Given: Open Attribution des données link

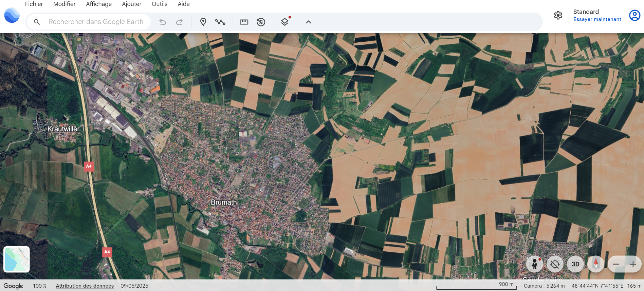Looking at the screenshot, I should (85, 286).
